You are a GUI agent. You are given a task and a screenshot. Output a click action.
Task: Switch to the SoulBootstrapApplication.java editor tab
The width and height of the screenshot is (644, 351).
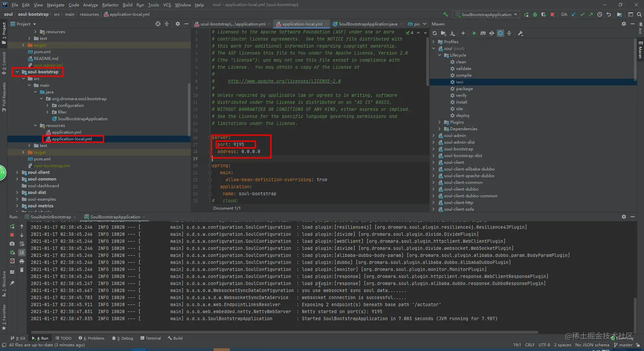tap(368, 24)
